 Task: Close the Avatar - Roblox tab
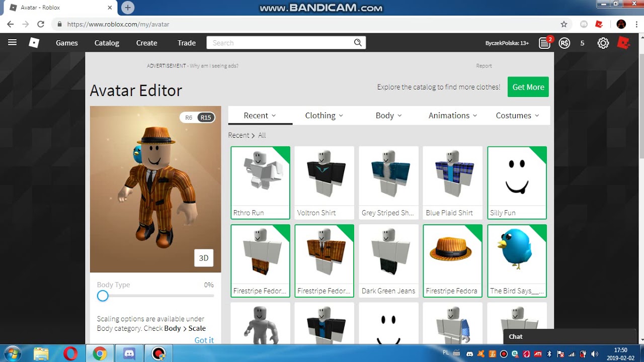tap(110, 8)
